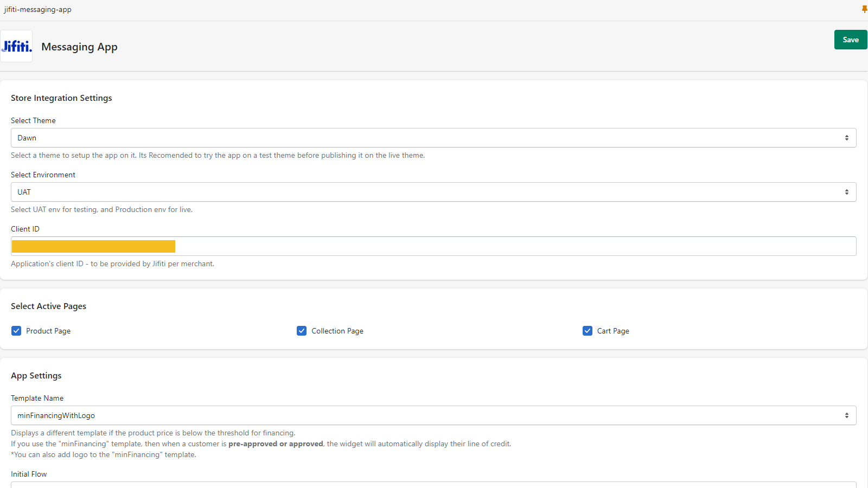Click the "Select Theme" label
The image size is (868, 488).
click(x=33, y=120)
